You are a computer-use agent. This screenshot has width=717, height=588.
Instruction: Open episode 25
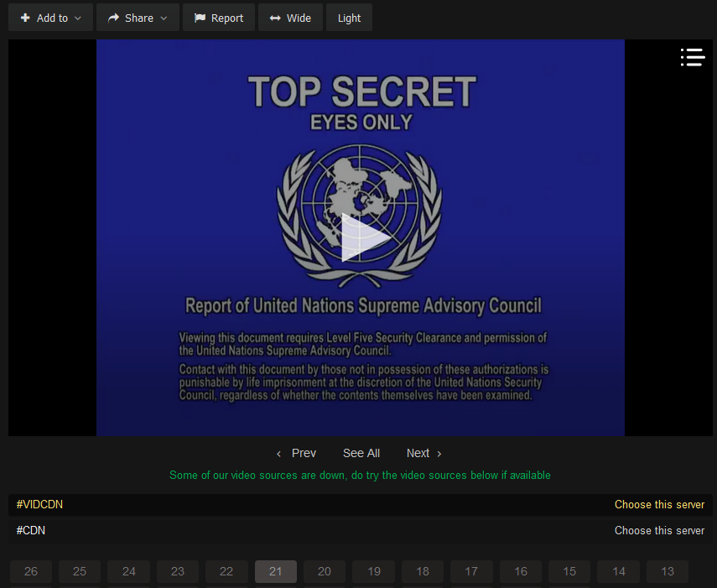pyautogui.click(x=80, y=571)
